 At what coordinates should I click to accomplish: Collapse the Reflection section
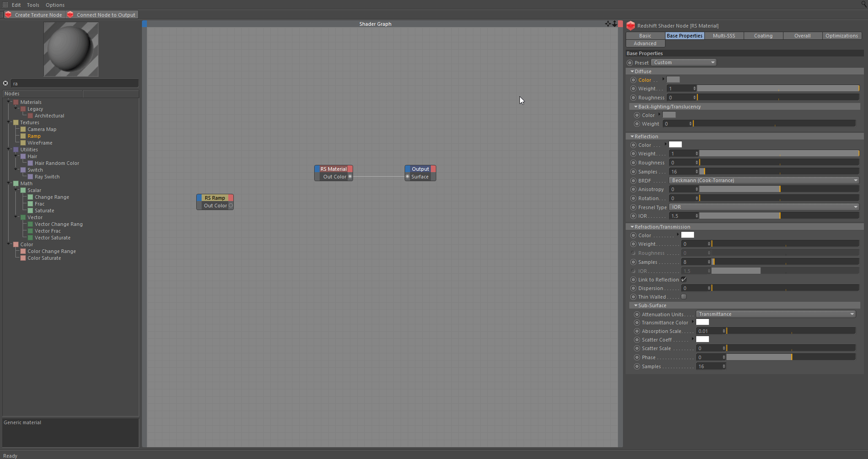point(632,136)
